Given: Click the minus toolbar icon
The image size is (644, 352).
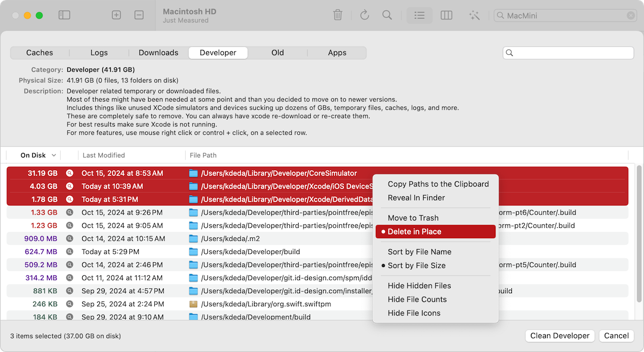Looking at the screenshot, I should 139,15.
